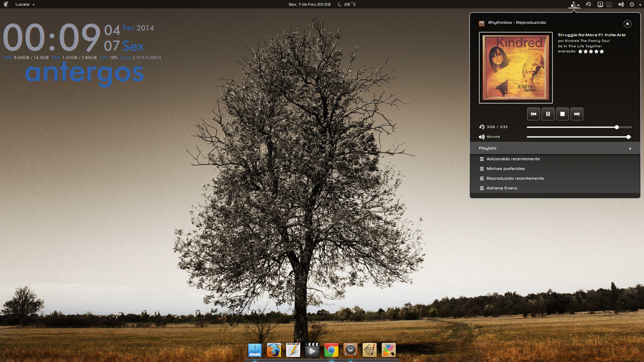Launch Firefox from the dock
Image resolution: width=644 pixels, height=362 pixels.
pyautogui.click(x=274, y=350)
